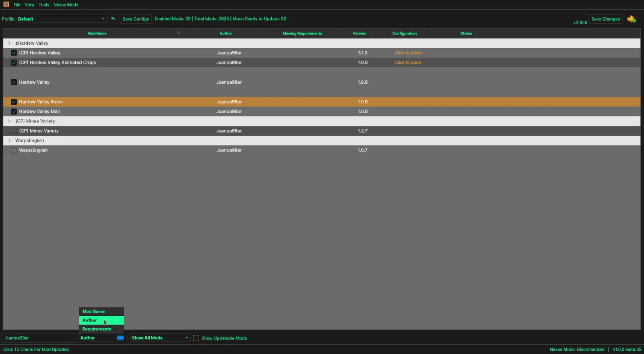Tick the Show Updatable Mods checkbox
Screen dimensions: 644x354
pyautogui.click(x=196, y=338)
